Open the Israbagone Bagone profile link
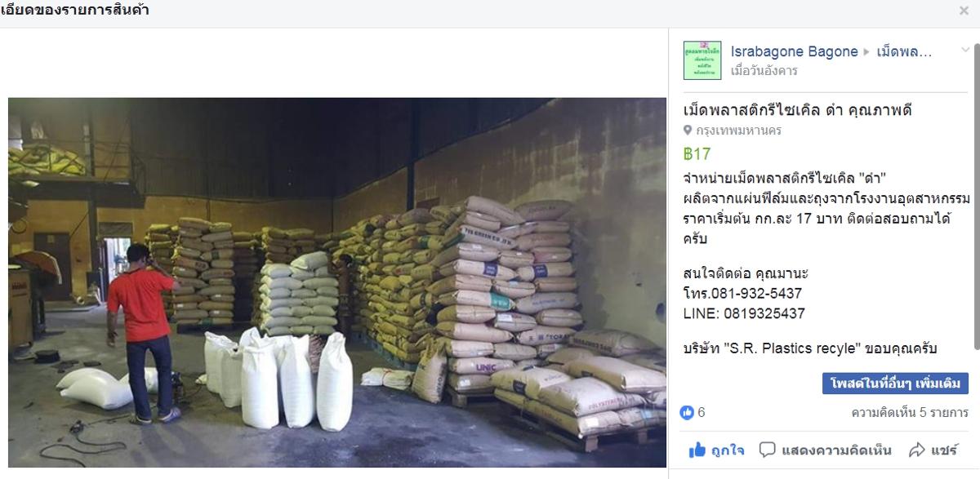This screenshot has width=980, height=479. 795,51
